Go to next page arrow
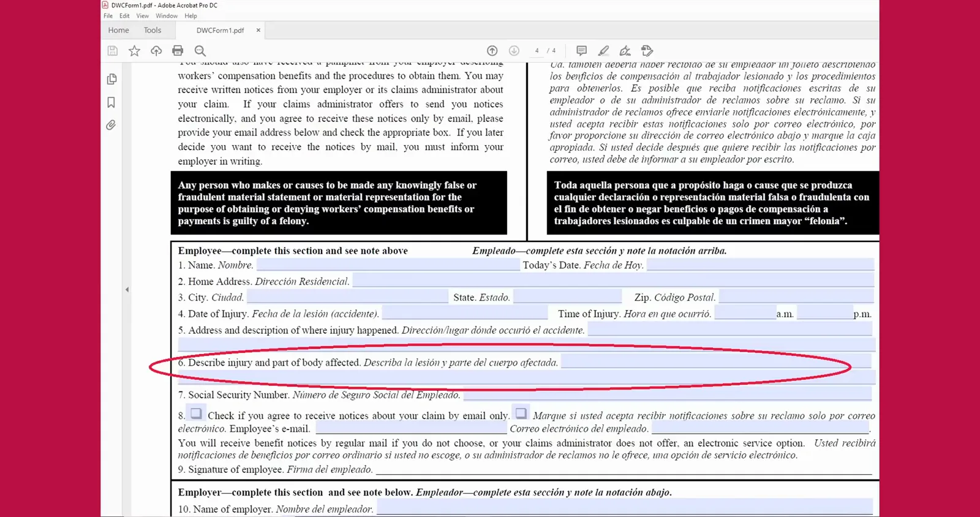The width and height of the screenshot is (980, 517). pyautogui.click(x=514, y=51)
